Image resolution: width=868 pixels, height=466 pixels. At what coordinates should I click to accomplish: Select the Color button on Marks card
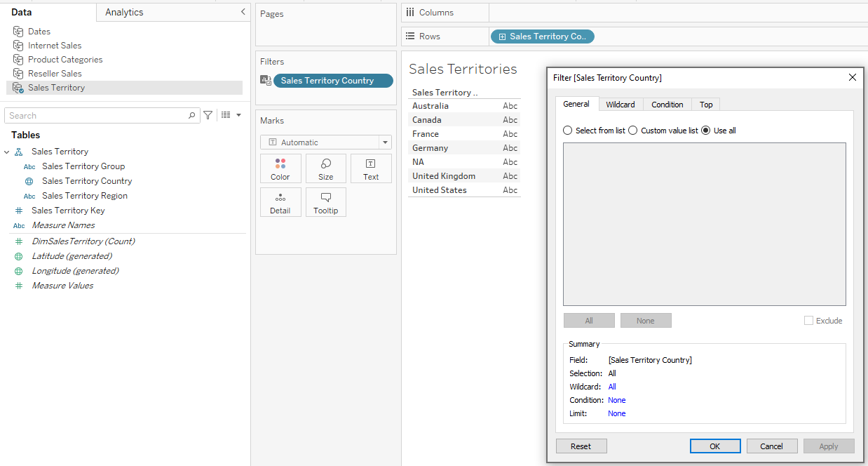coord(280,168)
